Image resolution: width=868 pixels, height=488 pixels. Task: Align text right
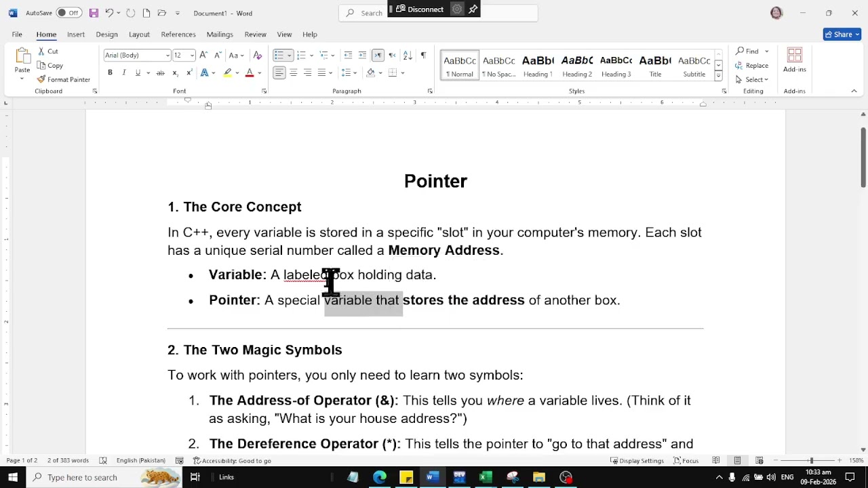308,73
